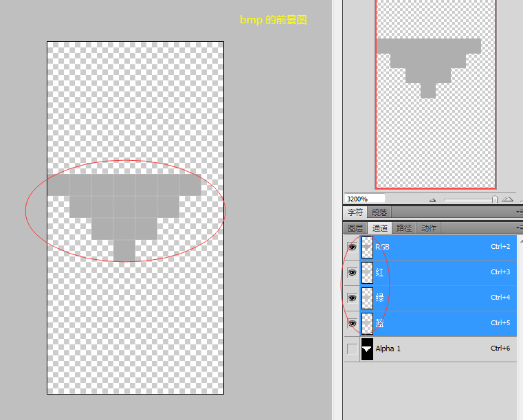Select the Alpha 1 channel name
This screenshot has width=523, height=420.
[x=388, y=349]
